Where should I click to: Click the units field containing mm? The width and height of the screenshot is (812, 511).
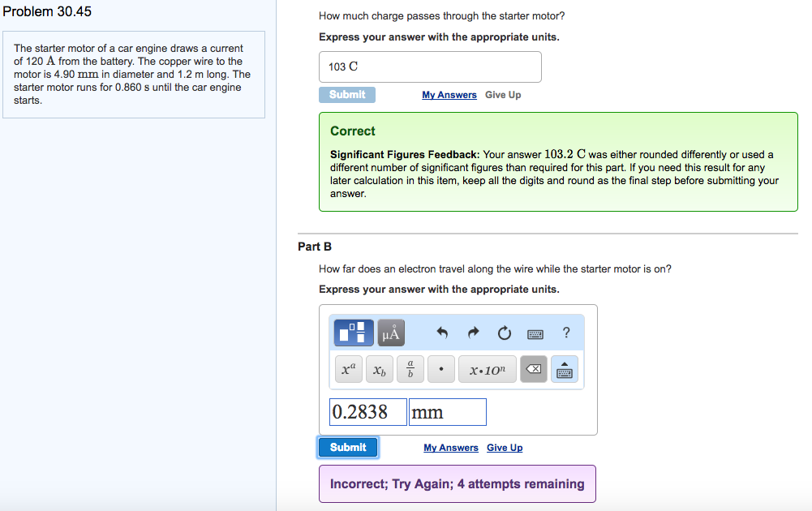pos(447,412)
